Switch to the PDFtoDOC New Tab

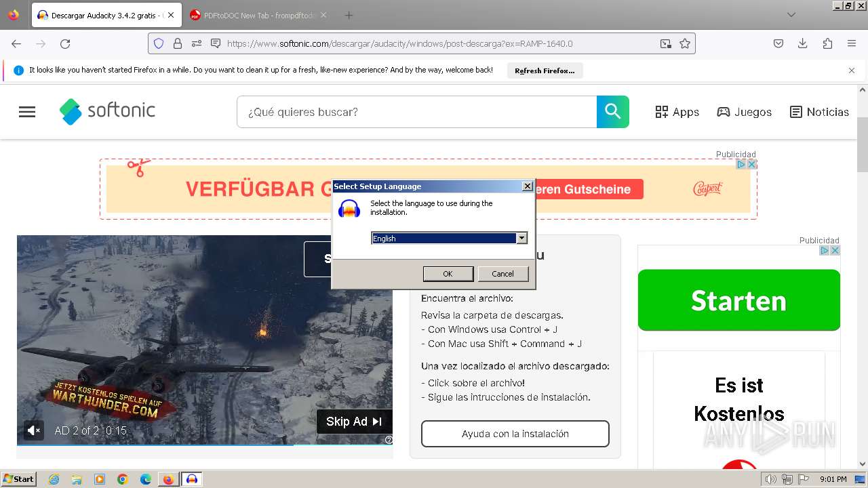coord(258,15)
